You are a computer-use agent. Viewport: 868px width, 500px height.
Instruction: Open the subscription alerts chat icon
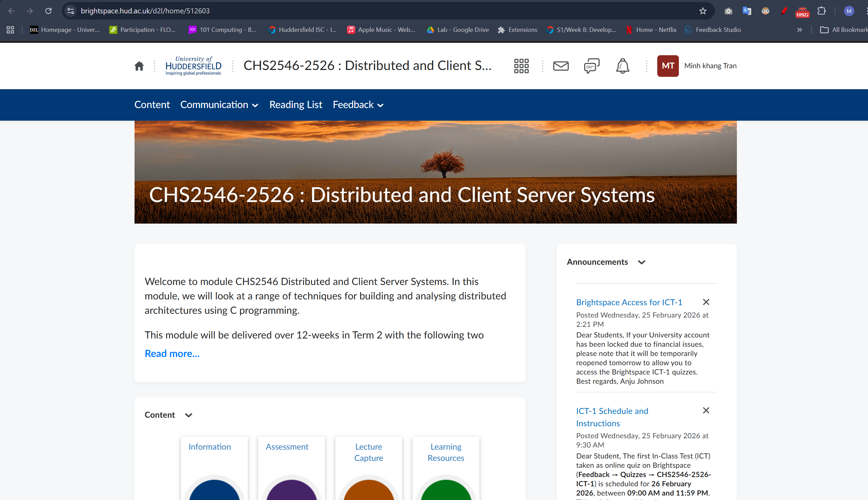tap(591, 66)
